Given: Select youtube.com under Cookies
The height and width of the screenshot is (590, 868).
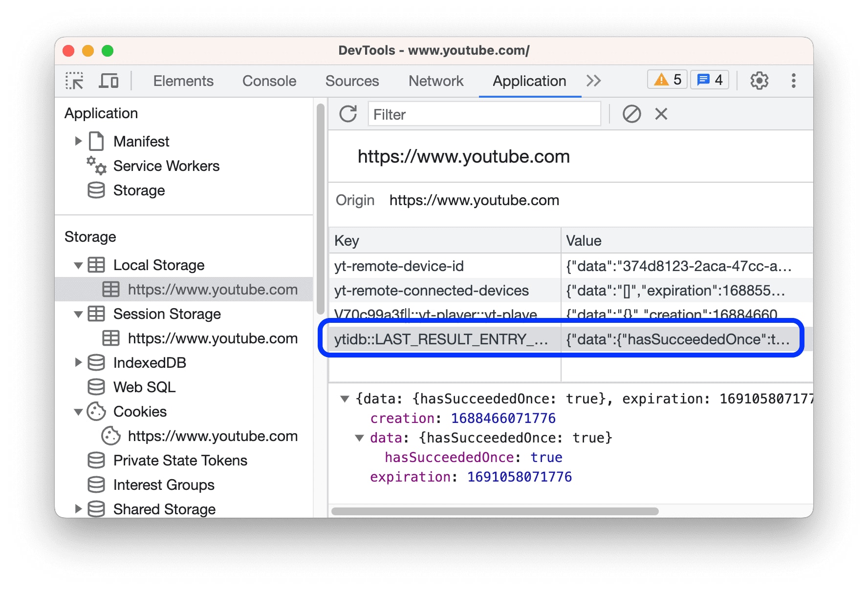Looking at the screenshot, I should 213,436.
